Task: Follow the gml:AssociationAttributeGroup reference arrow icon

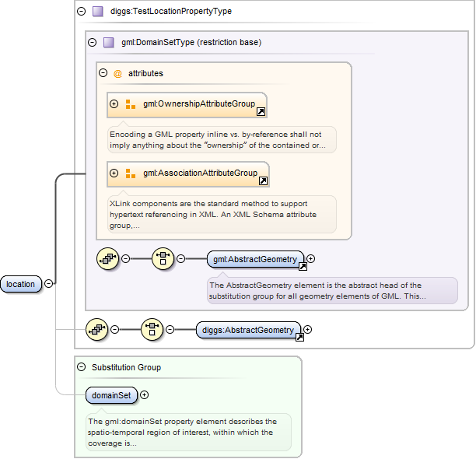Action: coord(264,180)
